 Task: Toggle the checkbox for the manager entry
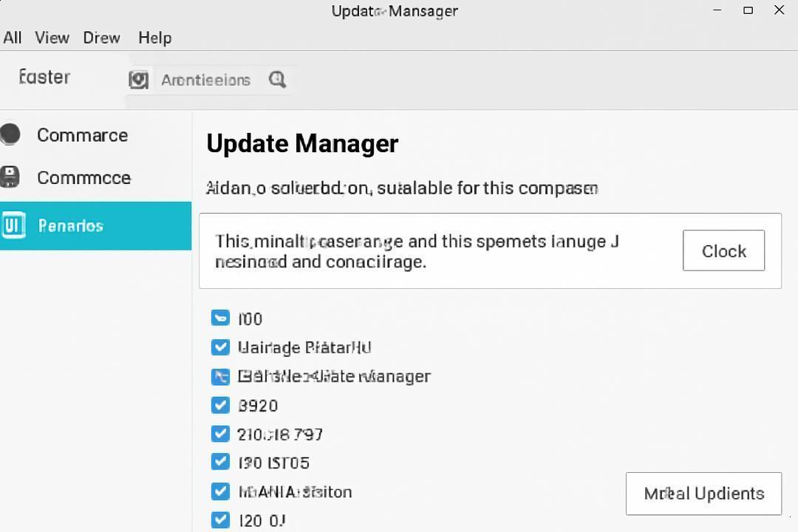pos(220,376)
